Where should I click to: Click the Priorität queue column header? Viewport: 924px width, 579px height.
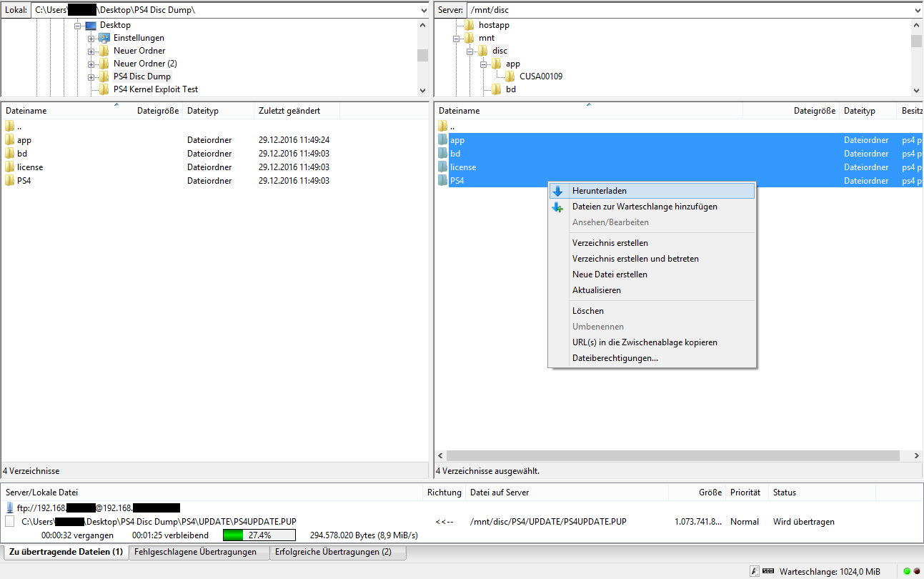pos(747,493)
